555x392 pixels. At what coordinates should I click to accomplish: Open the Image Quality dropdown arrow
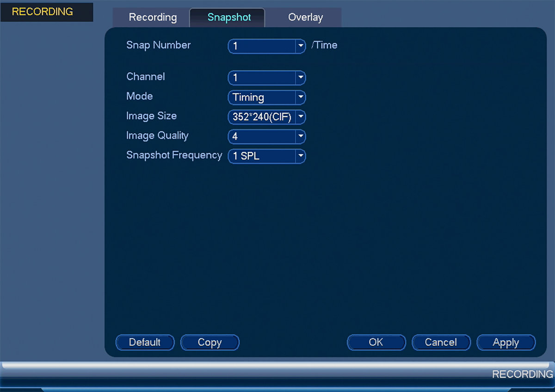coord(301,136)
